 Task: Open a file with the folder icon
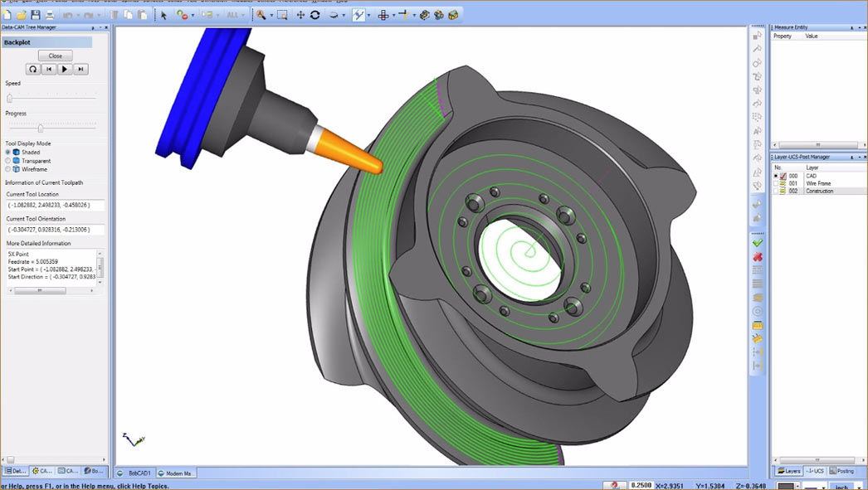click(22, 15)
